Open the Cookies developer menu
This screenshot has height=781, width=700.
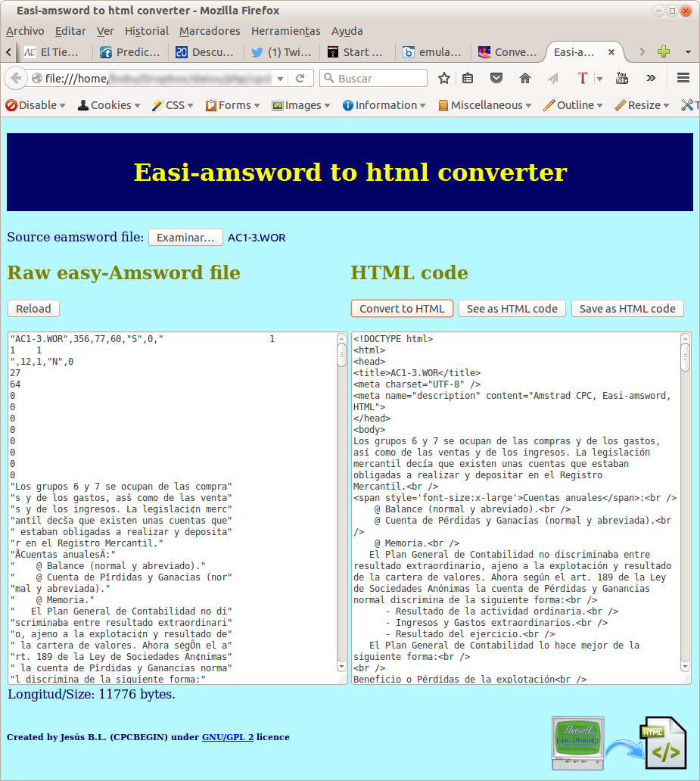109,105
